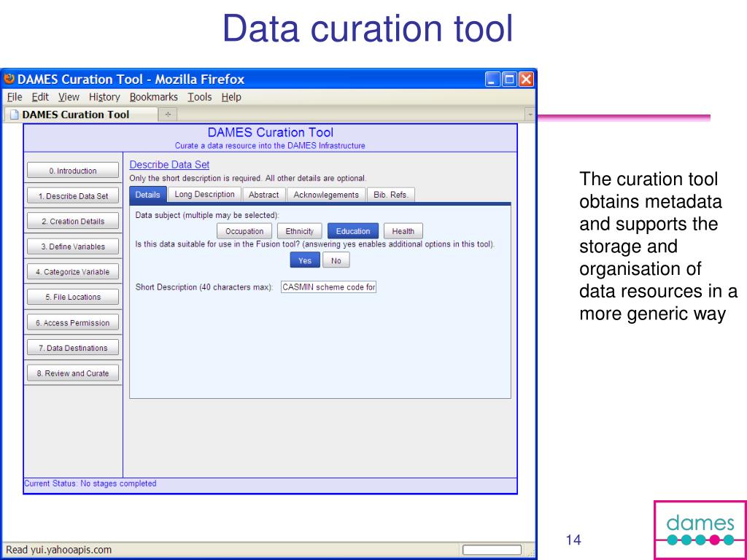Close the Firefox window
This screenshot has height=560, width=747.
[x=526, y=79]
